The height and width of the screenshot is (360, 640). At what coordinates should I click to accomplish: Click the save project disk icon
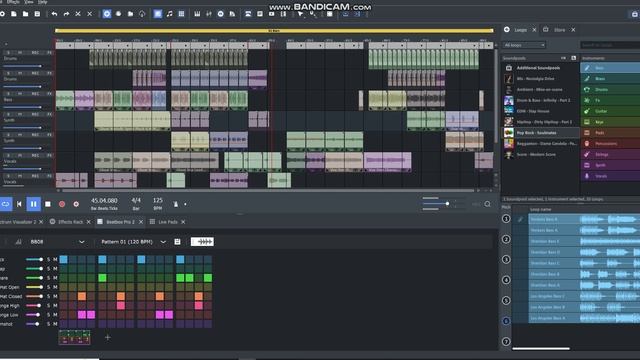point(37,14)
